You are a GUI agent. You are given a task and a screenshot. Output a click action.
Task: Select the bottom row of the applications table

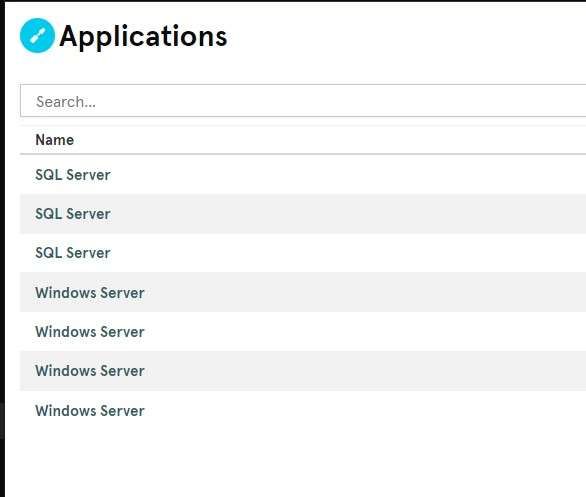pos(303,410)
